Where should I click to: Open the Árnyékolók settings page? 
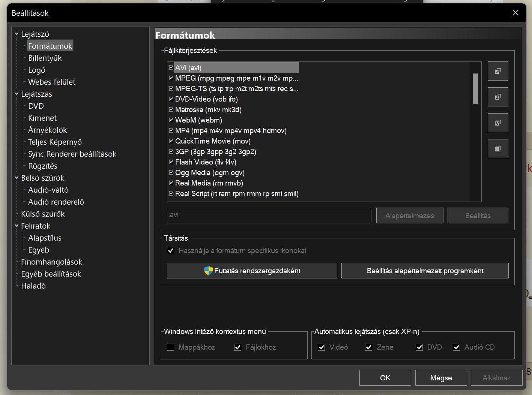[x=47, y=130]
